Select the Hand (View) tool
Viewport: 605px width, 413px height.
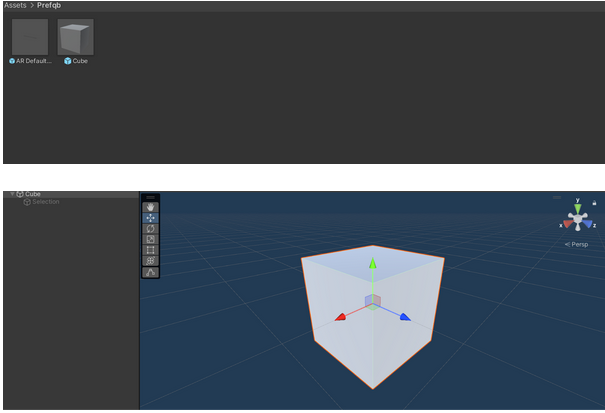click(151, 207)
